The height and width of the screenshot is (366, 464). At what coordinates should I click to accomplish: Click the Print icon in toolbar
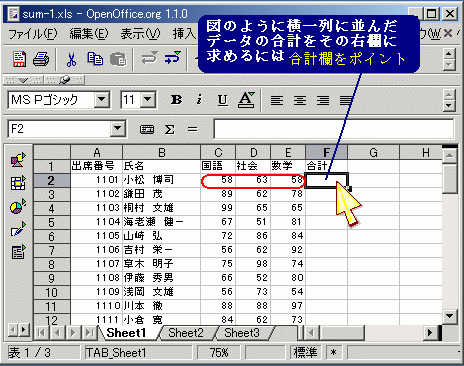(x=41, y=59)
